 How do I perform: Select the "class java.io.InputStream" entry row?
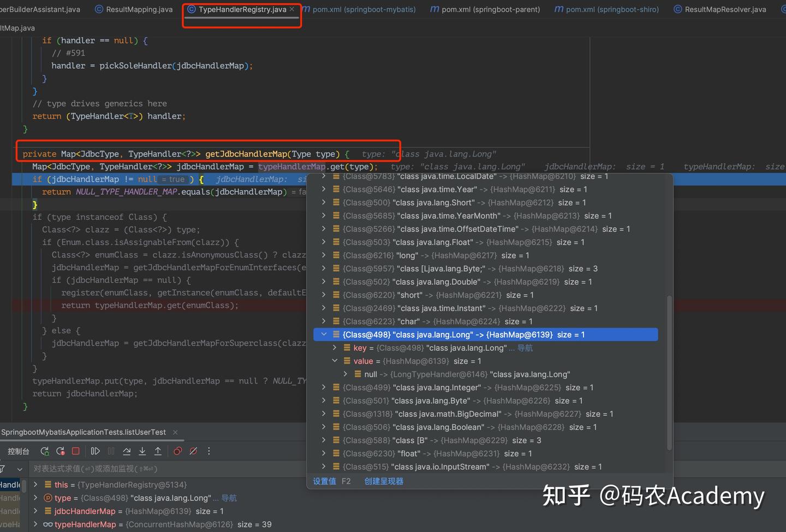tap(486, 467)
